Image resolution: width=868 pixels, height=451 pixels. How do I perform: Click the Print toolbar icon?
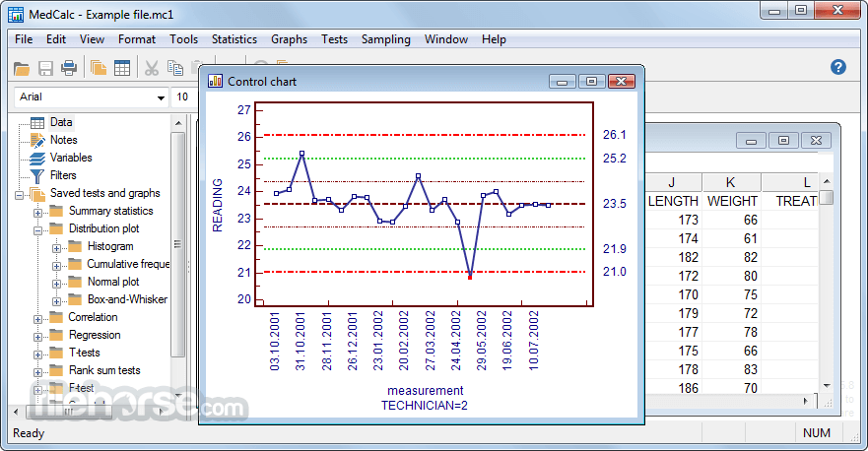pos(69,68)
